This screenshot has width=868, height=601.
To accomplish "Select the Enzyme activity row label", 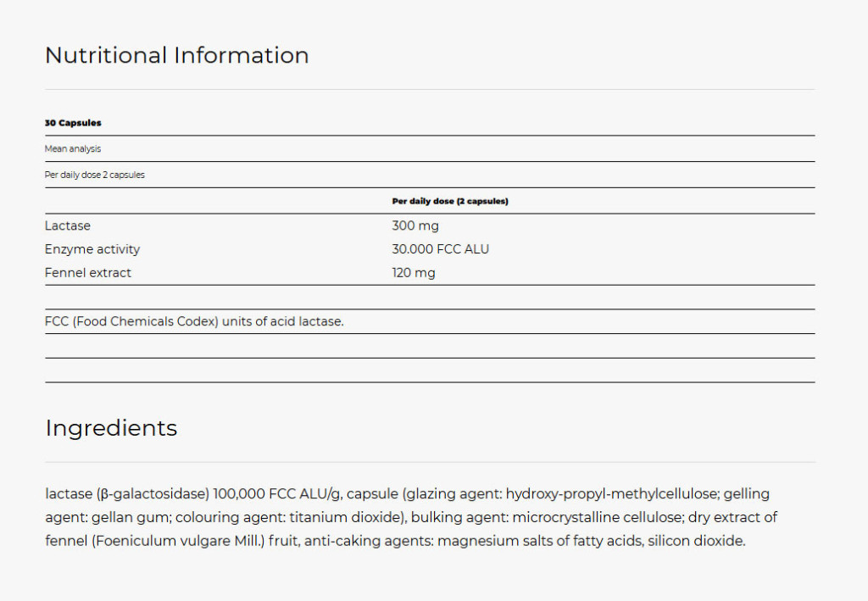I will [92, 249].
